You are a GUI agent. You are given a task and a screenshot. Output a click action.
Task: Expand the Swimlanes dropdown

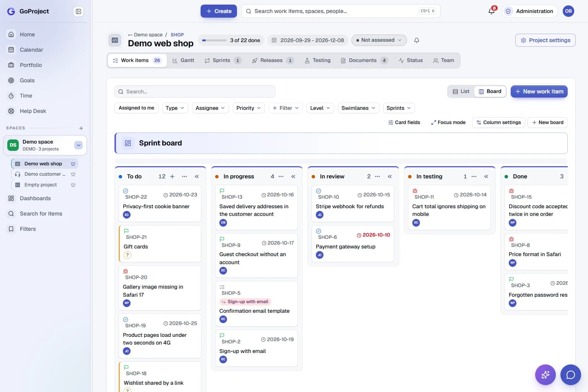358,108
